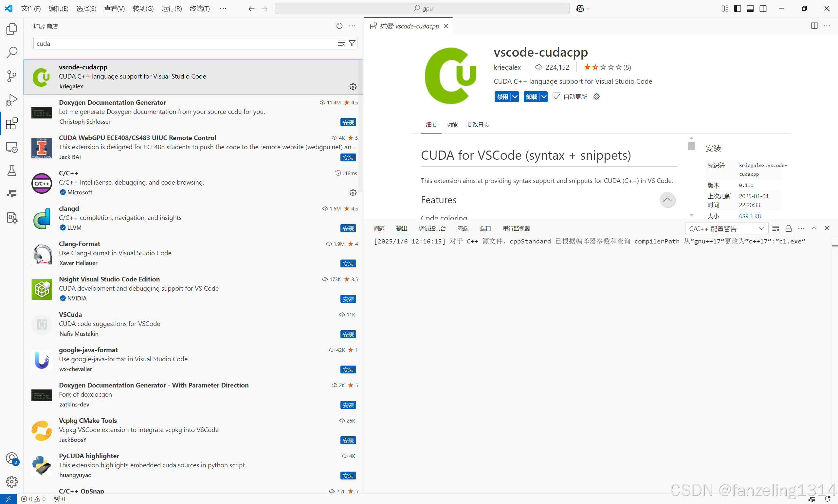838x504 pixels.
Task: Toggle the 自动更新 checkbox
Action: (x=556, y=97)
